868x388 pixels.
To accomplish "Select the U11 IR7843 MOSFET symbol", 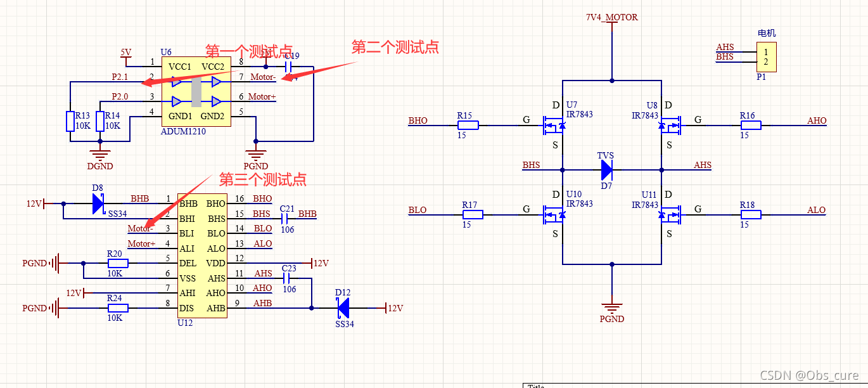I will pyautogui.click(x=669, y=215).
